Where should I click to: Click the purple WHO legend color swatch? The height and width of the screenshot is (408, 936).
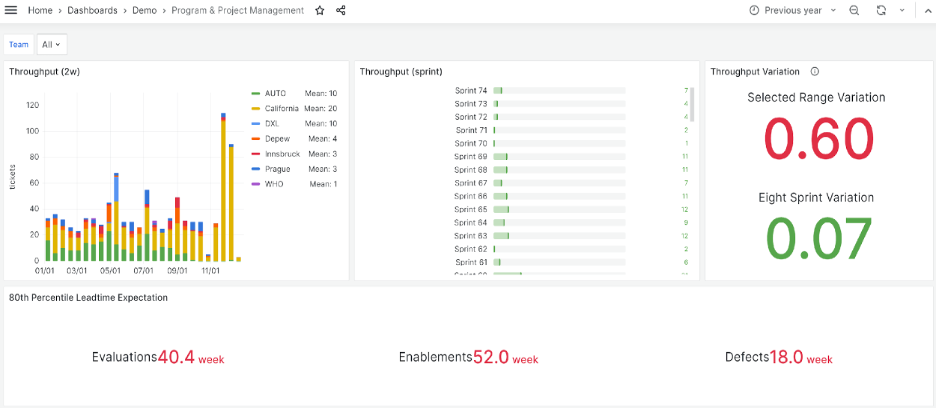256,184
